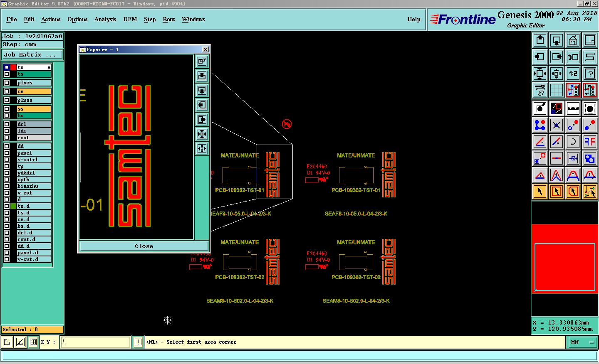
Task: Open the Analysis menu
Action: [x=105, y=19]
